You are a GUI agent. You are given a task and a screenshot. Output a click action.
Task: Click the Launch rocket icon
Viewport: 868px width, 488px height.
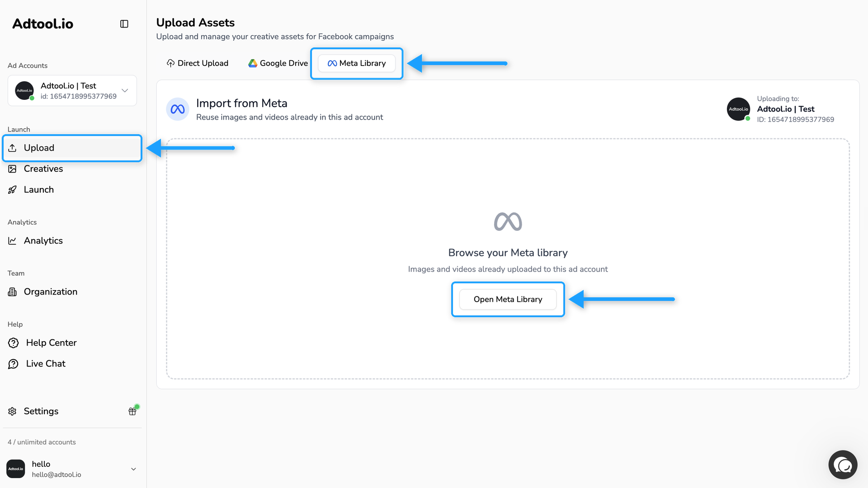(x=12, y=190)
